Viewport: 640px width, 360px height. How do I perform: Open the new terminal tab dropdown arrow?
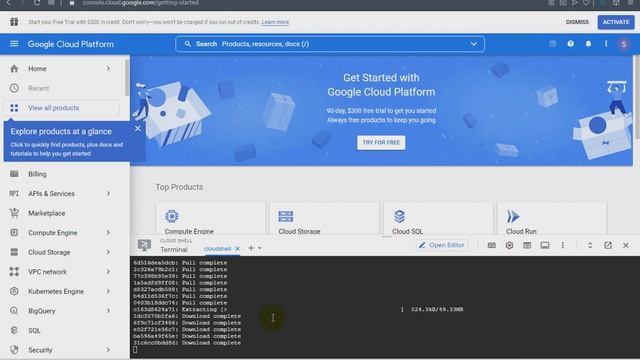click(260, 248)
